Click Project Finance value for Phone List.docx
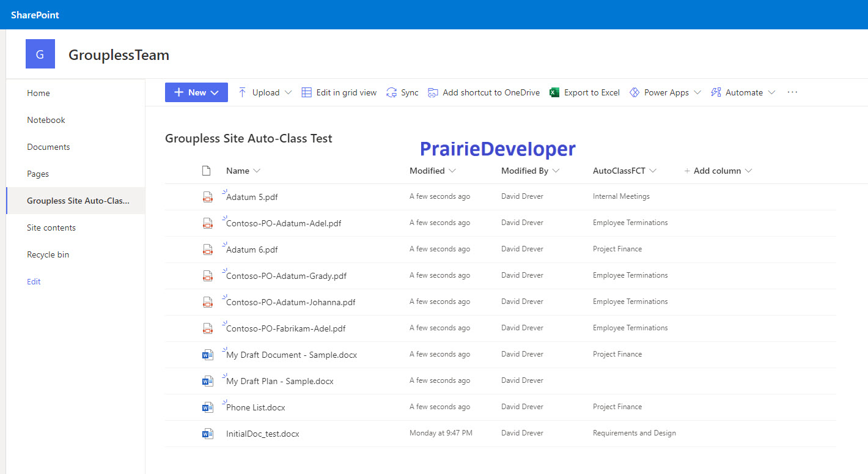The width and height of the screenshot is (868, 474). coord(617,407)
